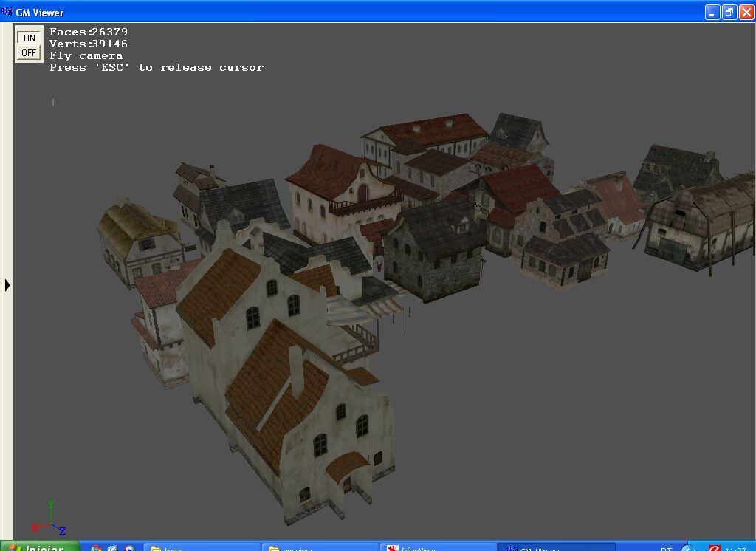Launch Chrome from the quick launch bar
The height and width of the screenshot is (551, 756).
point(96,548)
